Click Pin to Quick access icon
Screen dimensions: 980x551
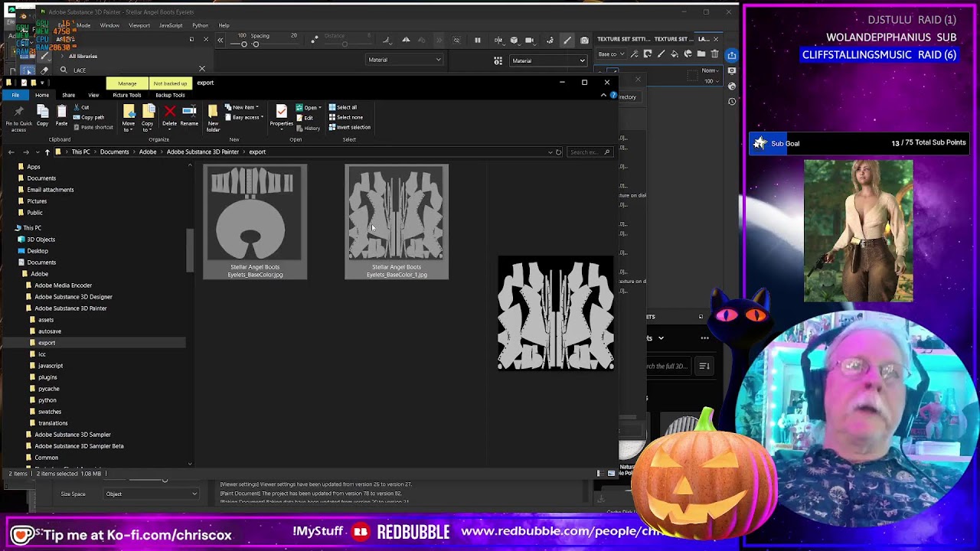pyautogui.click(x=18, y=112)
